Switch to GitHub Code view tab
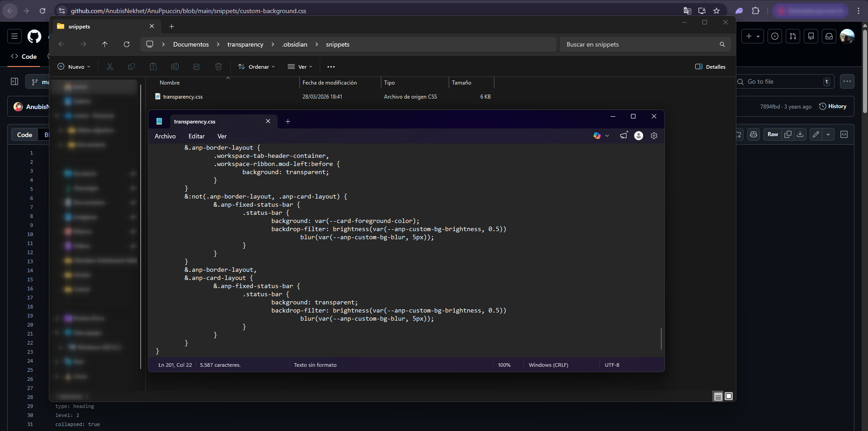 click(x=24, y=135)
